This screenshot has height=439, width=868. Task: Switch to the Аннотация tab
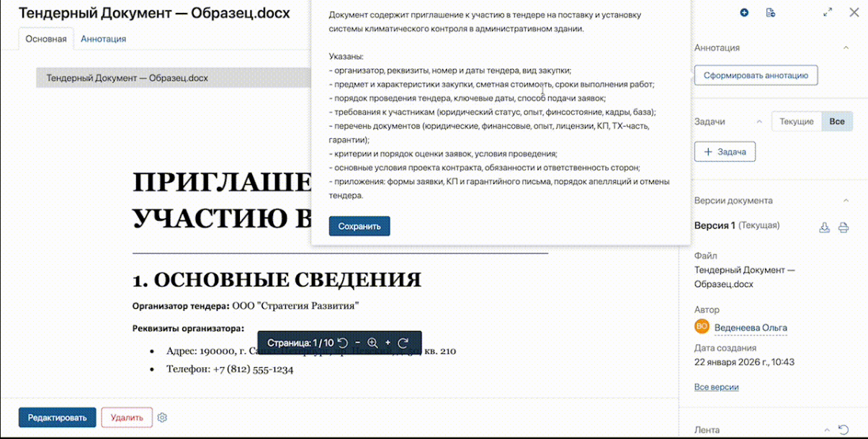104,39
